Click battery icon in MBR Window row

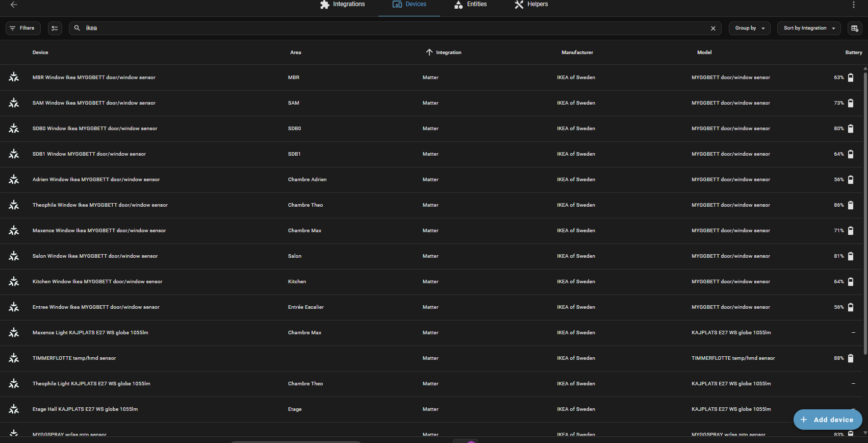pos(851,78)
